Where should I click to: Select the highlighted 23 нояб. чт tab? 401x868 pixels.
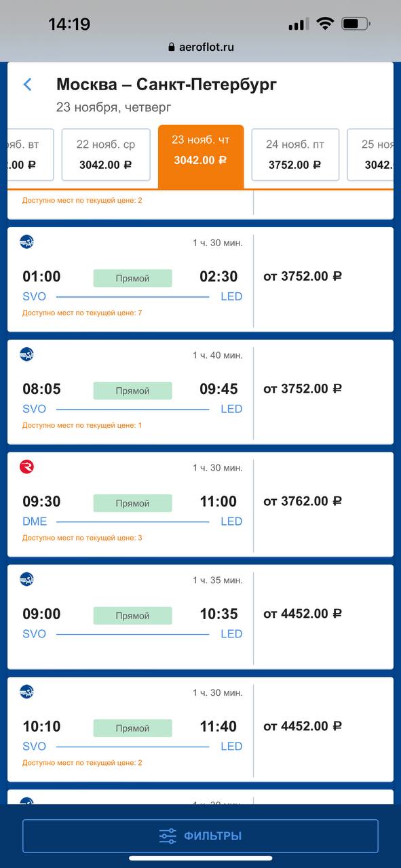point(200,156)
